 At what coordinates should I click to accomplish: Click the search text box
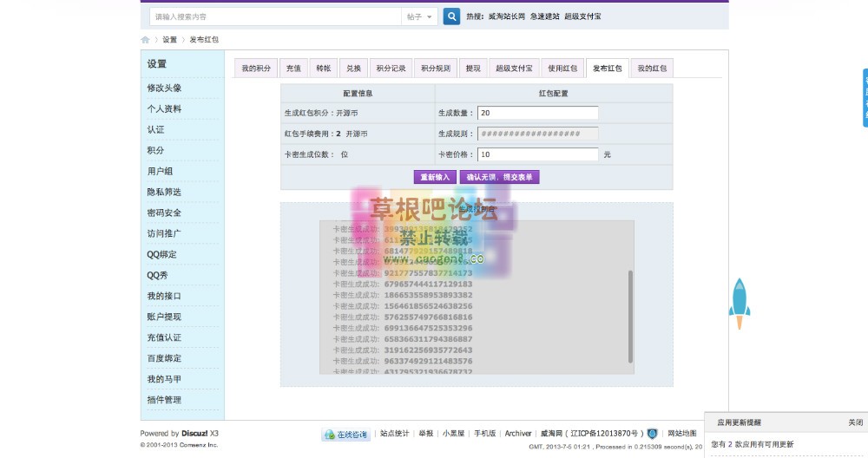(273, 16)
